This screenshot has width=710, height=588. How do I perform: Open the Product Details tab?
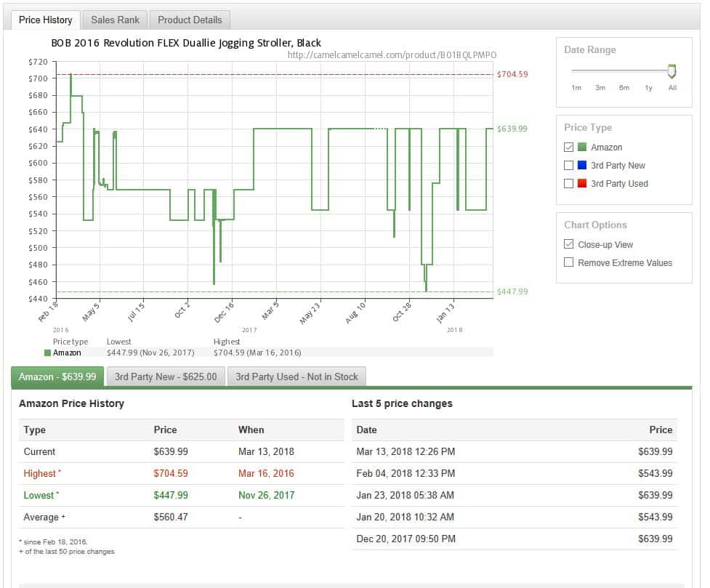(x=190, y=20)
